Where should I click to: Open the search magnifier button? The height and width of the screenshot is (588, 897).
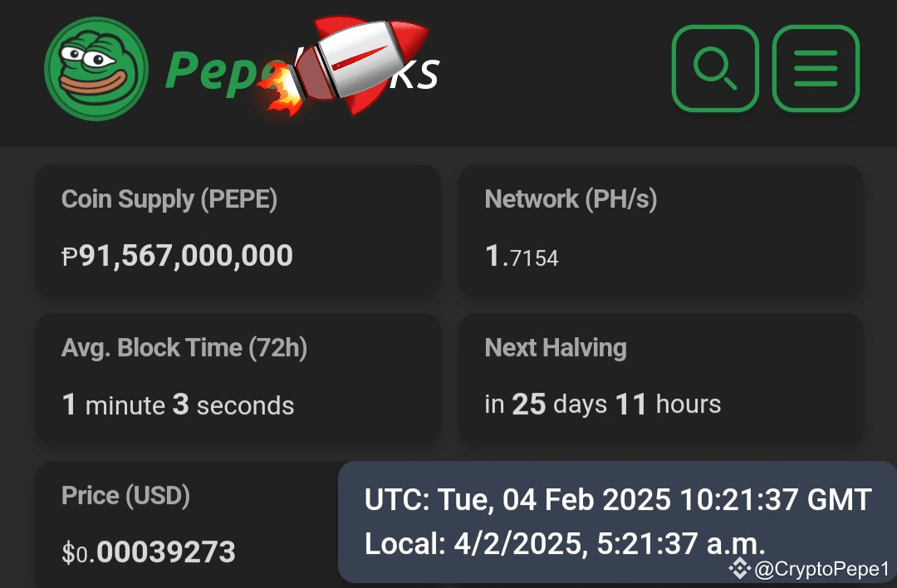click(x=714, y=69)
